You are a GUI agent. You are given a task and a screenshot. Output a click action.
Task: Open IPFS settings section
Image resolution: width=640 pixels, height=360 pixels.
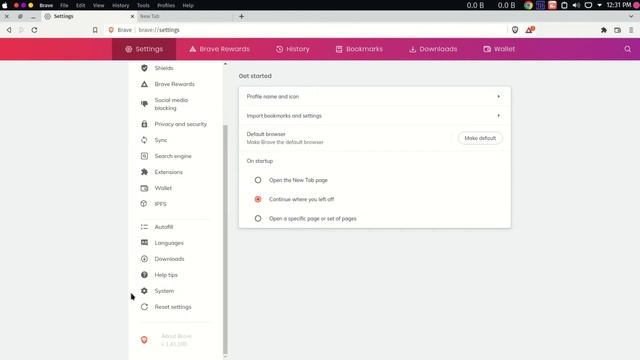pyautogui.click(x=160, y=204)
